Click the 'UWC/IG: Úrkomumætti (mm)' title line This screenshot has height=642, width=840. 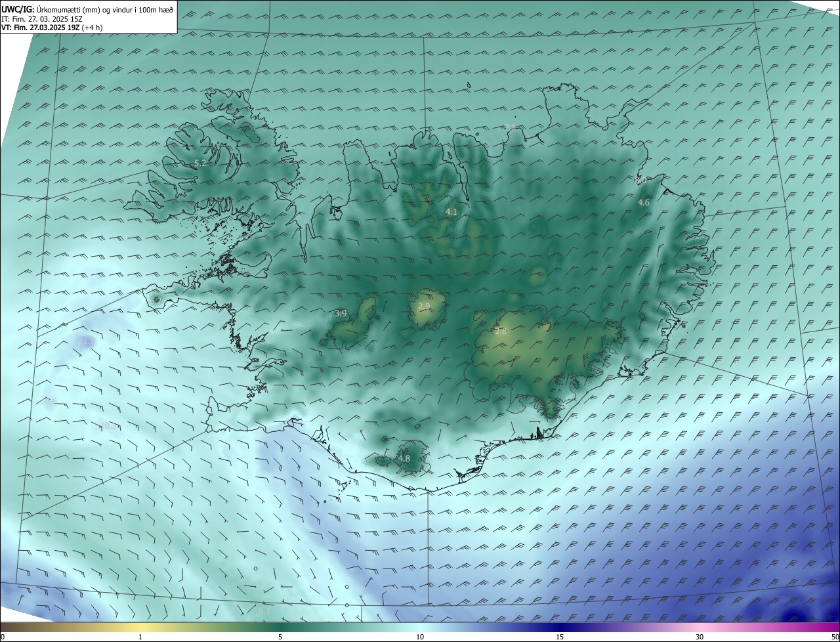(87, 9)
